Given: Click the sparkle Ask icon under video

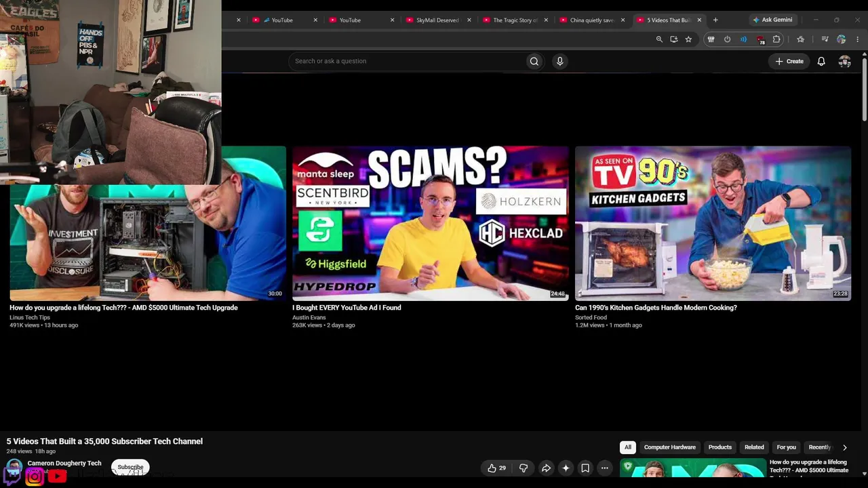Looking at the screenshot, I should pyautogui.click(x=566, y=468).
